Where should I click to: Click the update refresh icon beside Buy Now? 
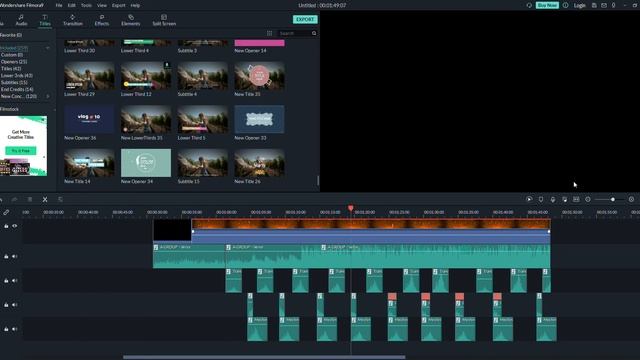coord(529,5)
